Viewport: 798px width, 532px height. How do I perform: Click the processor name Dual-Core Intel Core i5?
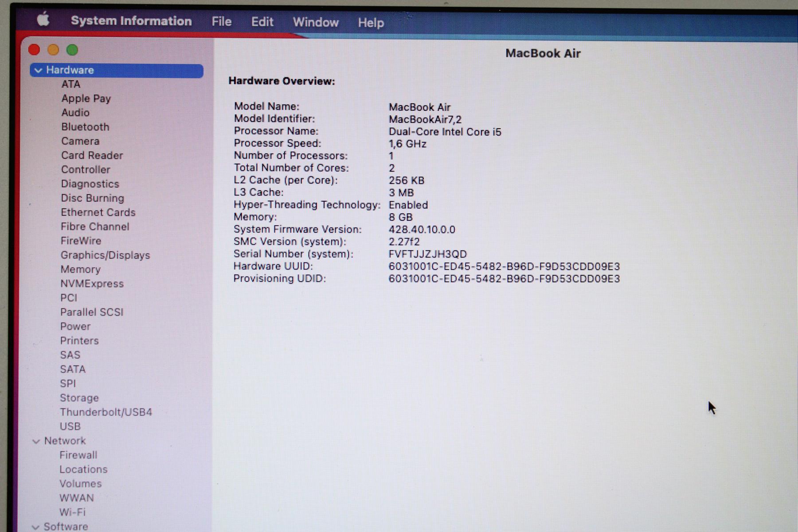[445, 132]
